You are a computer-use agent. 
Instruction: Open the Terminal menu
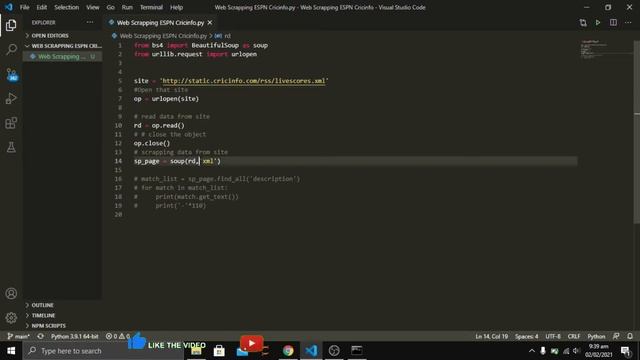151,7
